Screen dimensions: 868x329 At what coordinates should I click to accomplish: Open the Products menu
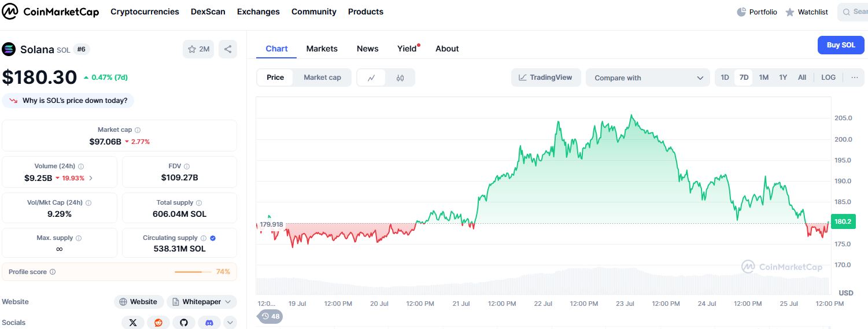(365, 12)
